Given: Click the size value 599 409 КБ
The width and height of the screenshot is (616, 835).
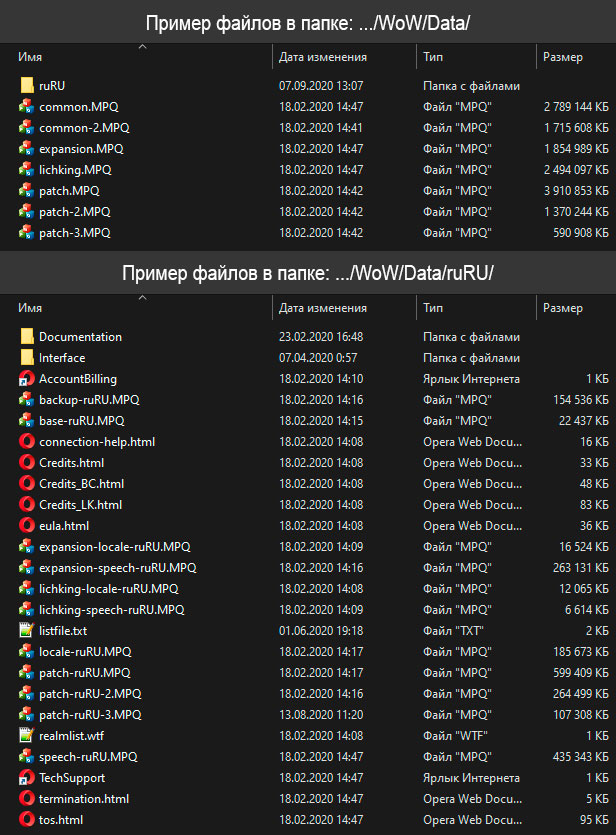Looking at the screenshot, I should tap(581, 673).
